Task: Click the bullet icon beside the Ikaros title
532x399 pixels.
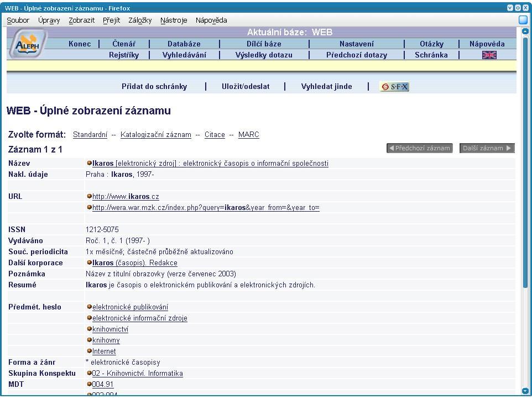Action: tap(89, 163)
